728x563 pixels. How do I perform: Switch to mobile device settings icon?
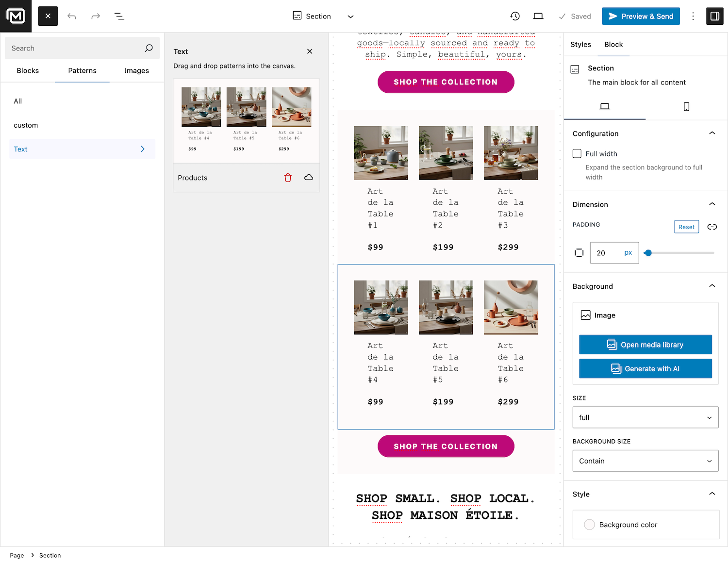pos(686,107)
